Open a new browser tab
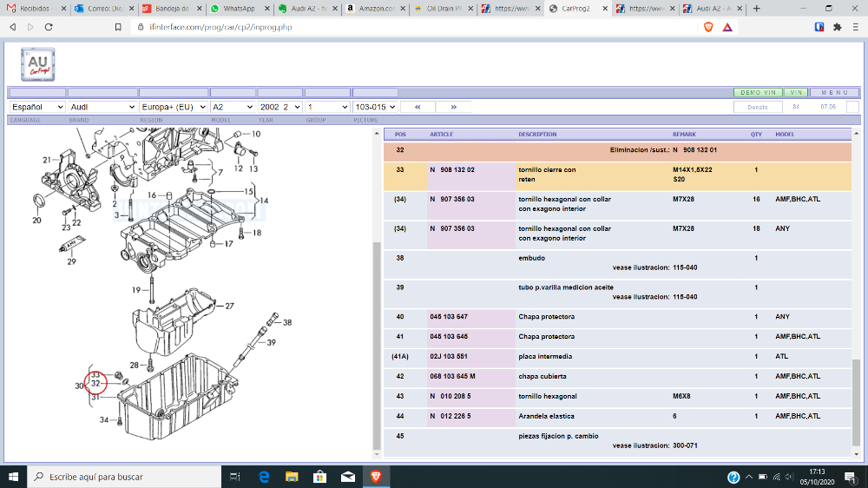The height and width of the screenshot is (488, 868). click(x=757, y=9)
